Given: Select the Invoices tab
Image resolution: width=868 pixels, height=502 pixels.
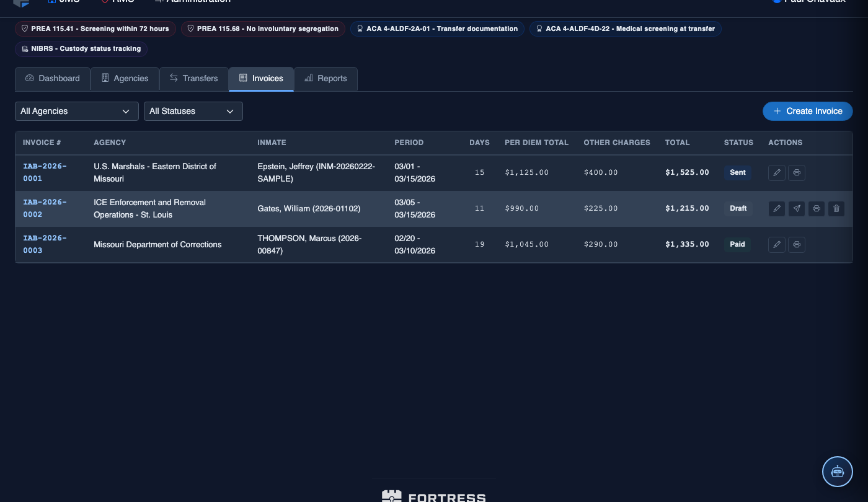Looking at the screenshot, I should click(x=261, y=79).
